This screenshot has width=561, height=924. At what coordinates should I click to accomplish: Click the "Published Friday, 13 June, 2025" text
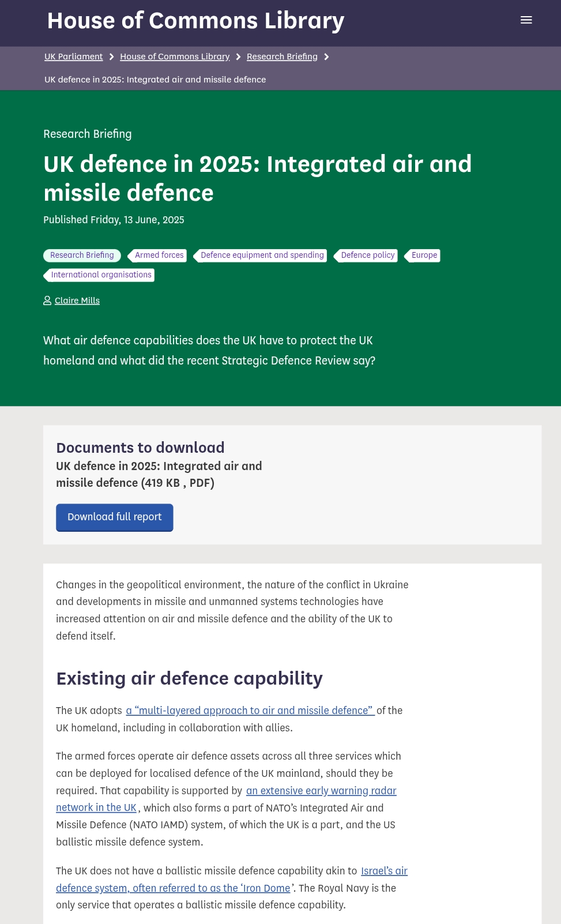click(114, 220)
